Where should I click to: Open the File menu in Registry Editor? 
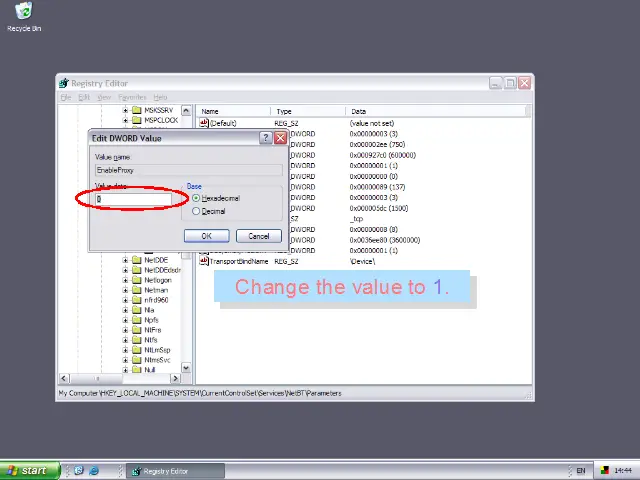pyautogui.click(x=66, y=97)
